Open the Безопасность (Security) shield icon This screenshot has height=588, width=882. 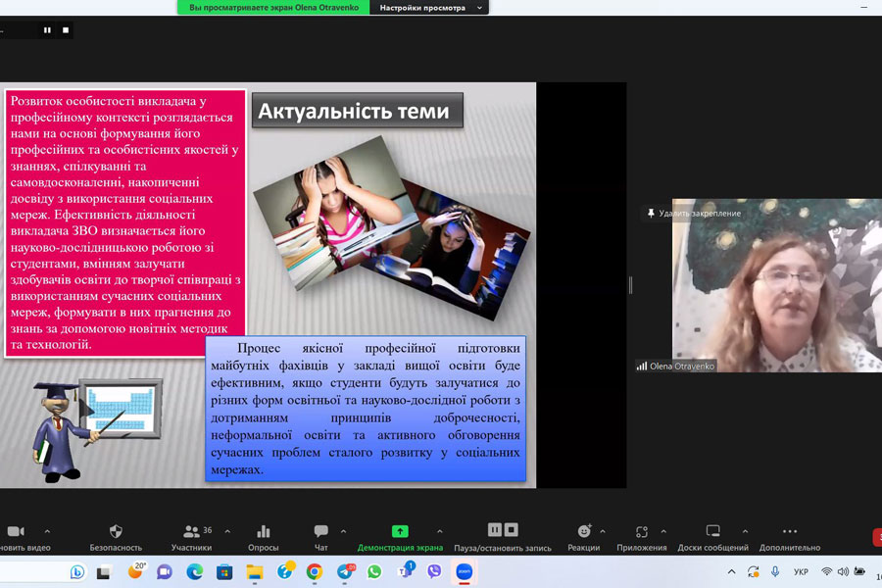[x=116, y=532]
